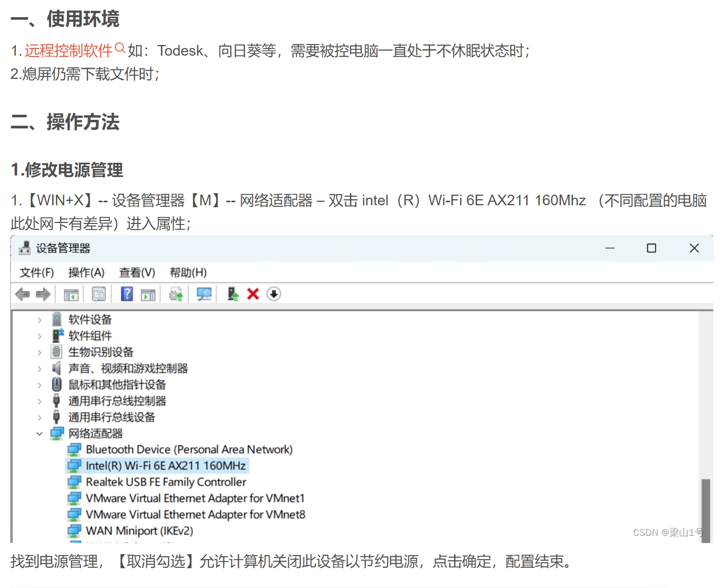Click Show/Hide Action Pane toolbar icon

[148, 294]
